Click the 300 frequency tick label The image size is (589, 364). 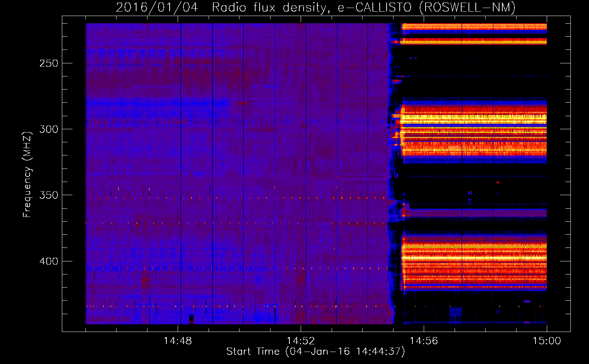click(49, 129)
